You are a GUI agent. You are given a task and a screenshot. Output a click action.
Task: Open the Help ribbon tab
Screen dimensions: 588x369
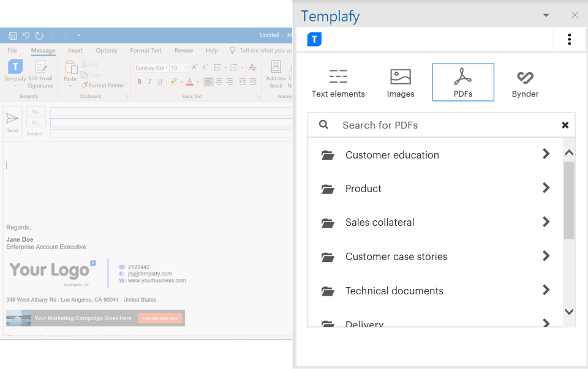pos(212,50)
